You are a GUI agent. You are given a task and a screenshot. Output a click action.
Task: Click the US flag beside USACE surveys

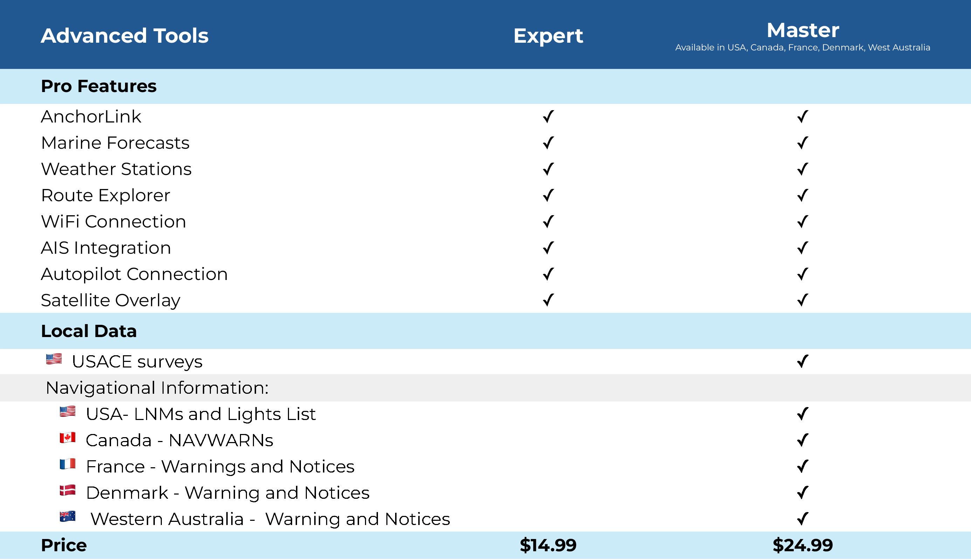[x=54, y=359]
